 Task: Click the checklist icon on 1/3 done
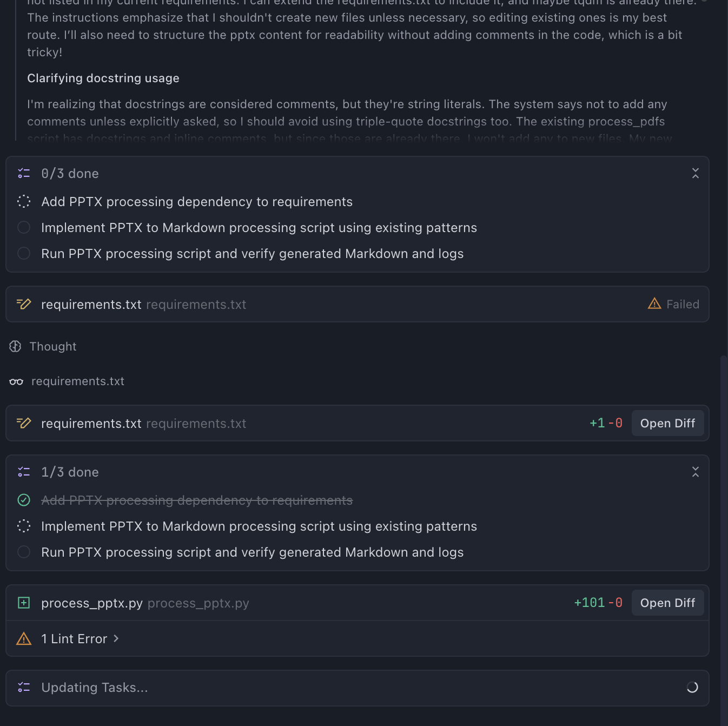(24, 472)
